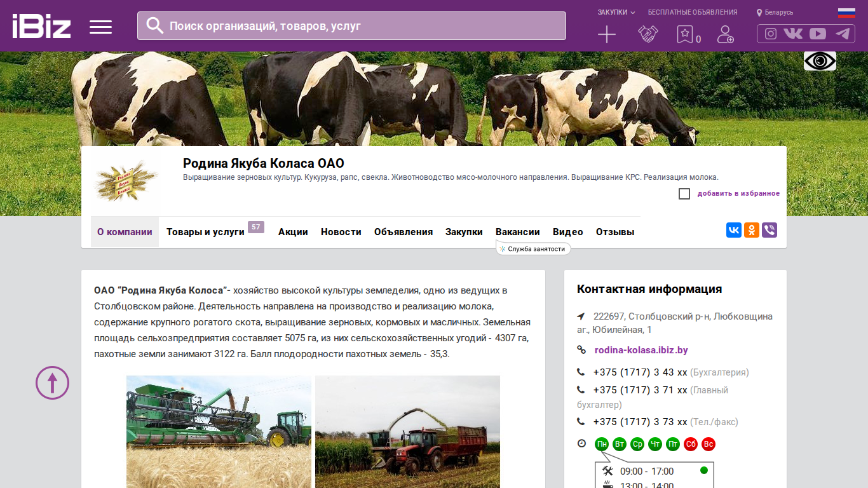Open favorites star bookmark icon
Image resolution: width=868 pixels, height=488 pixels.
click(x=684, y=34)
